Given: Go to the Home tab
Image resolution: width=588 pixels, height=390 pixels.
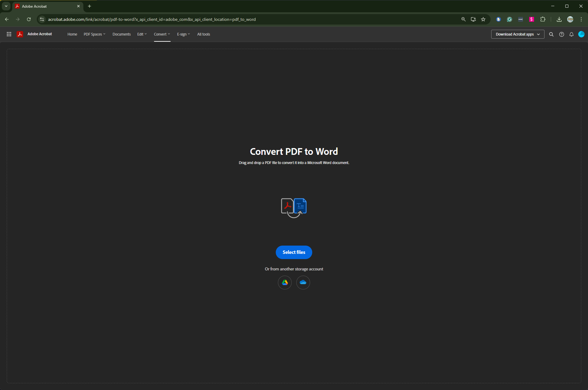Looking at the screenshot, I should (72, 34).
